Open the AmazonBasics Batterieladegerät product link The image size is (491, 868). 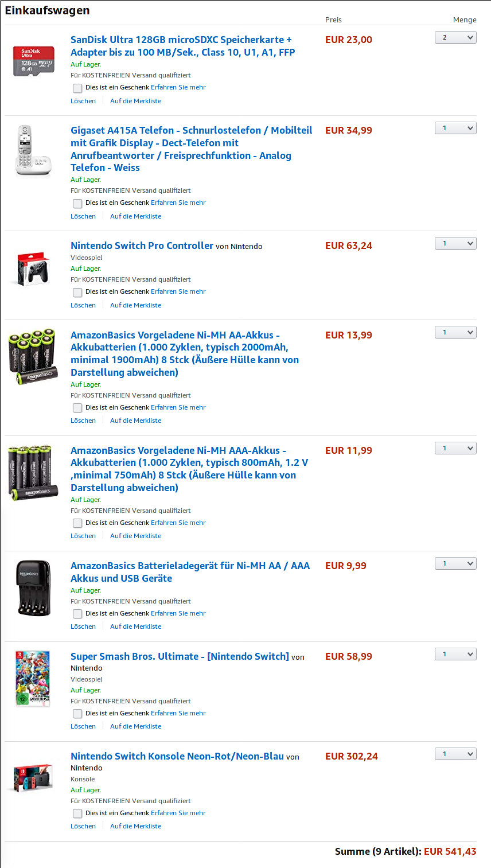click(x=190, y=572)
